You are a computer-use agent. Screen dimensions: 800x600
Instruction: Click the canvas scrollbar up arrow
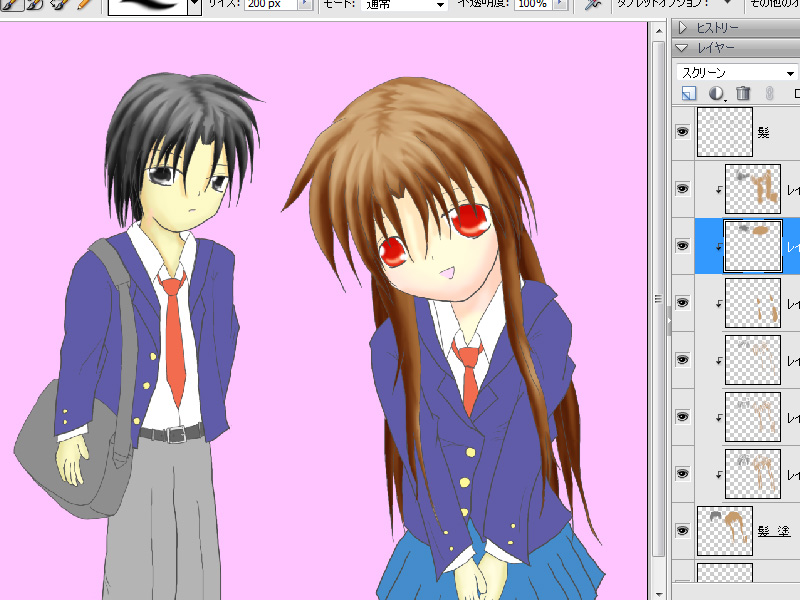659,31
